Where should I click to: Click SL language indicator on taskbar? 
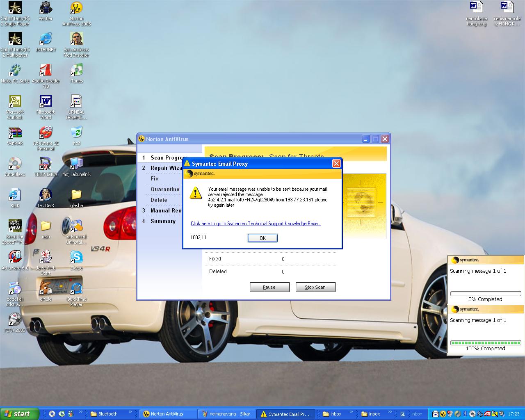pos(402,414)
